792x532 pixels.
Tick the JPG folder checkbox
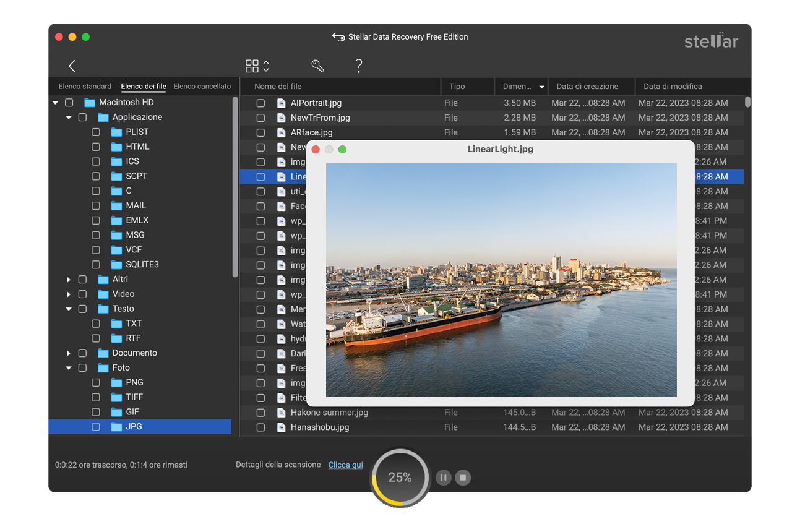pyautogui.click(x=96, y=427)
